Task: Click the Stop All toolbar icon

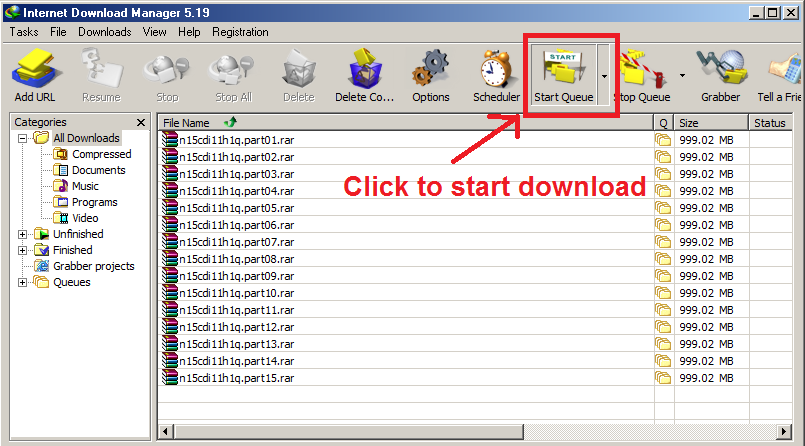Action: click(233, 68)
